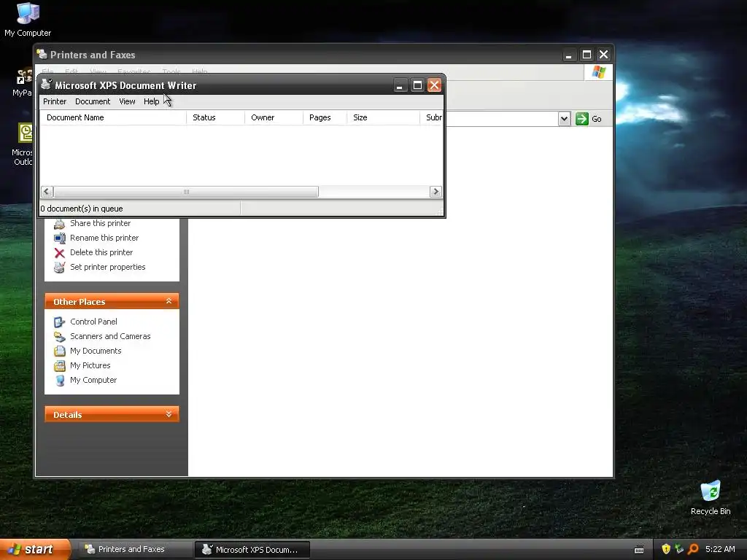Close the Microsoft XPS Document Writer window
Image resolution: width=747 pixels, height=560 pixels.
pos(434,85)
